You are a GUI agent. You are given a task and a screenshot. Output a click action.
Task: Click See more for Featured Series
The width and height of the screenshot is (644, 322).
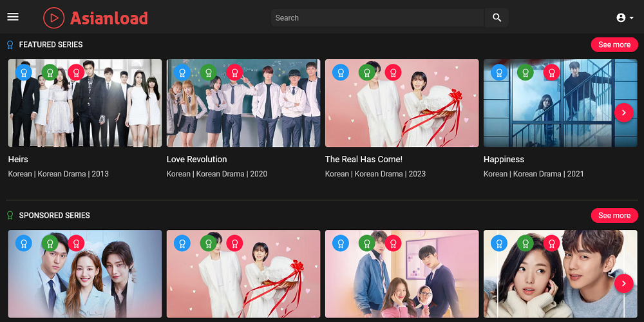614,45
